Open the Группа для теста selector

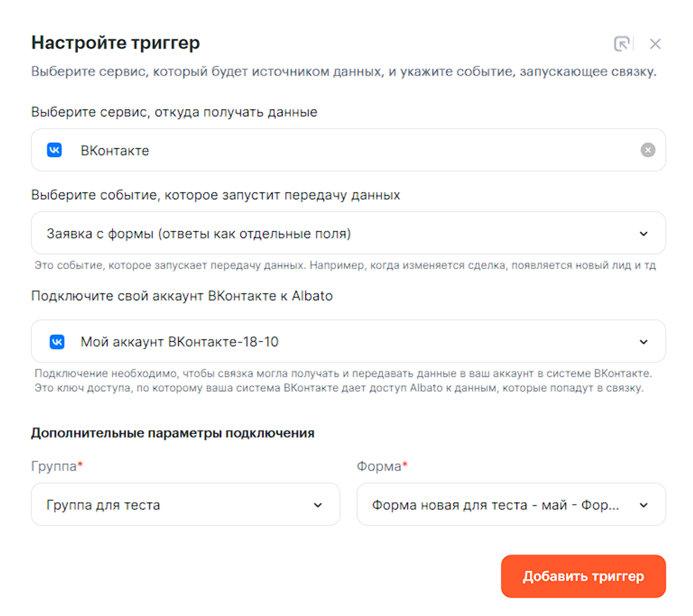pos(103,505)
